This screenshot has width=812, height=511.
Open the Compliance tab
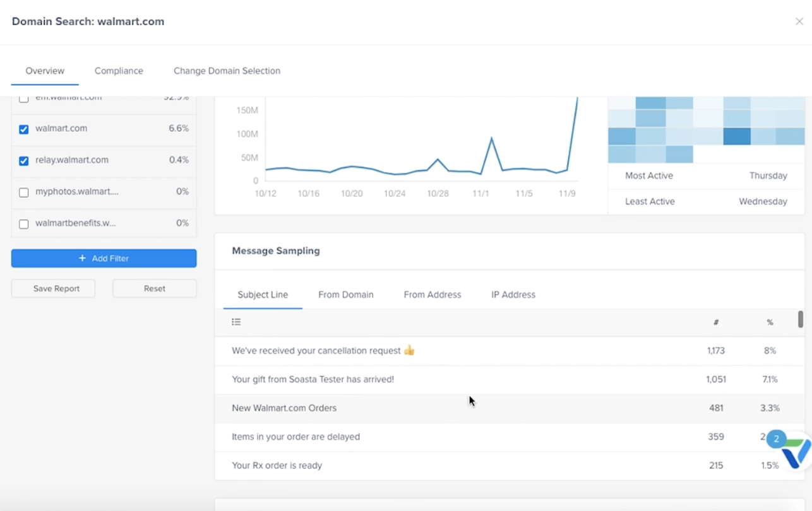(119, 71)
